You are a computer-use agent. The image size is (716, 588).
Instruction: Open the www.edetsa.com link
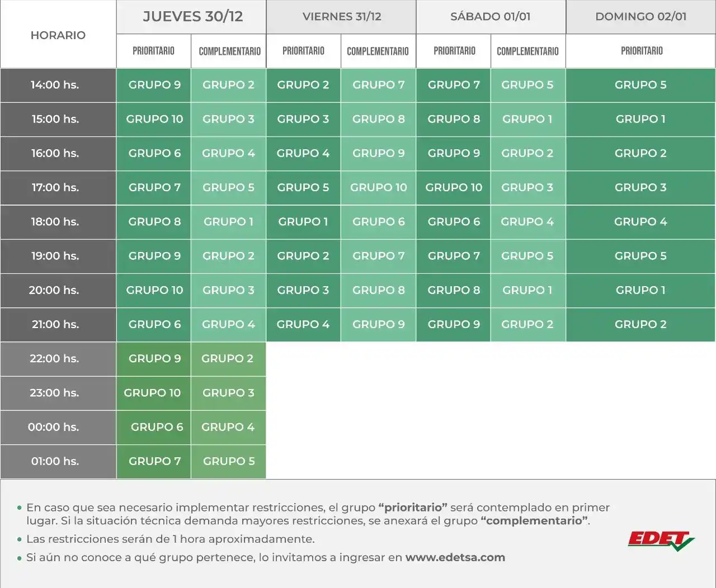(x=456, y=557)
